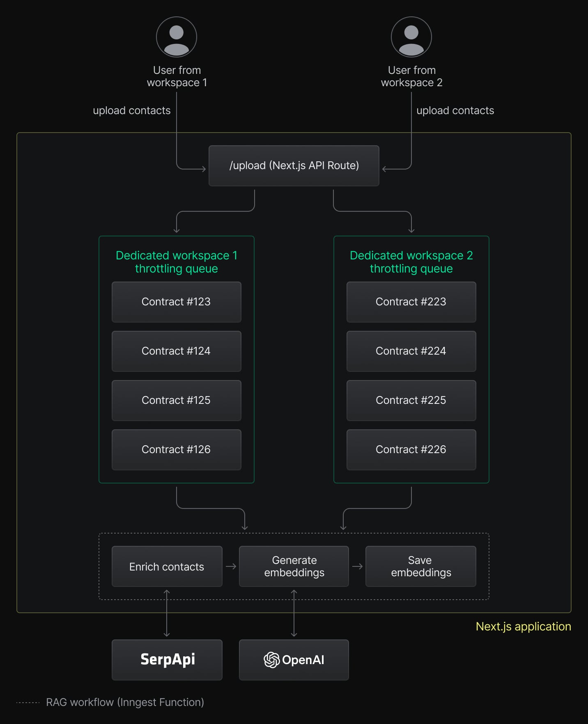The image size is (588, 724).
Task: Click the Next.js application label
Action: tap(523, 626)
